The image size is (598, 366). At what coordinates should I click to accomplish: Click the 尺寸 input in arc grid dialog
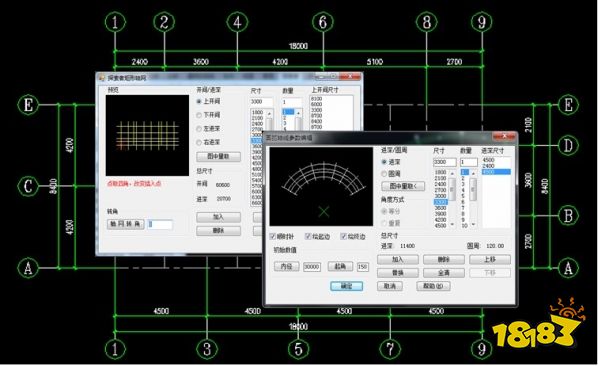click(x=445, y=162)
